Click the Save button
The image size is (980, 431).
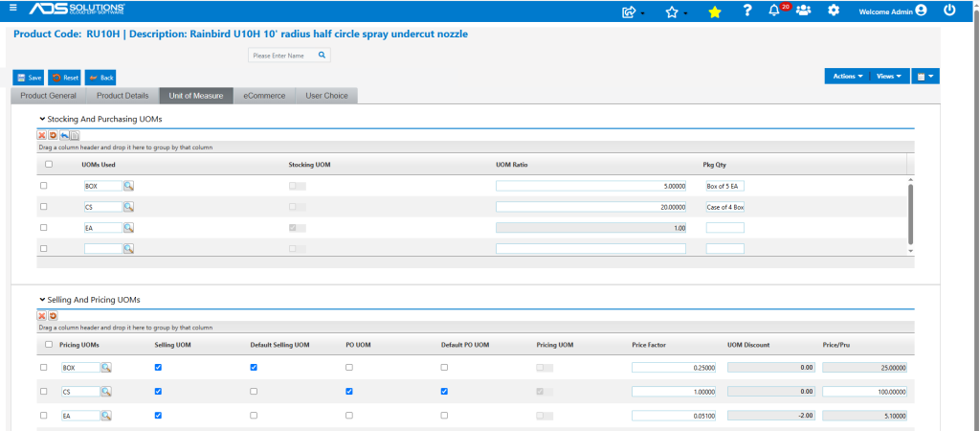pyautogui.click(x=29, y=78)
